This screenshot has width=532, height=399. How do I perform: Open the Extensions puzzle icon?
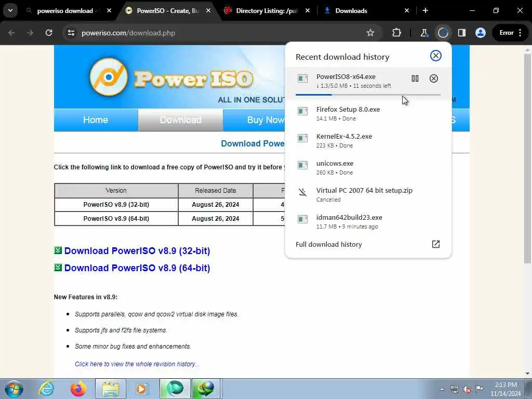point(396,33)
